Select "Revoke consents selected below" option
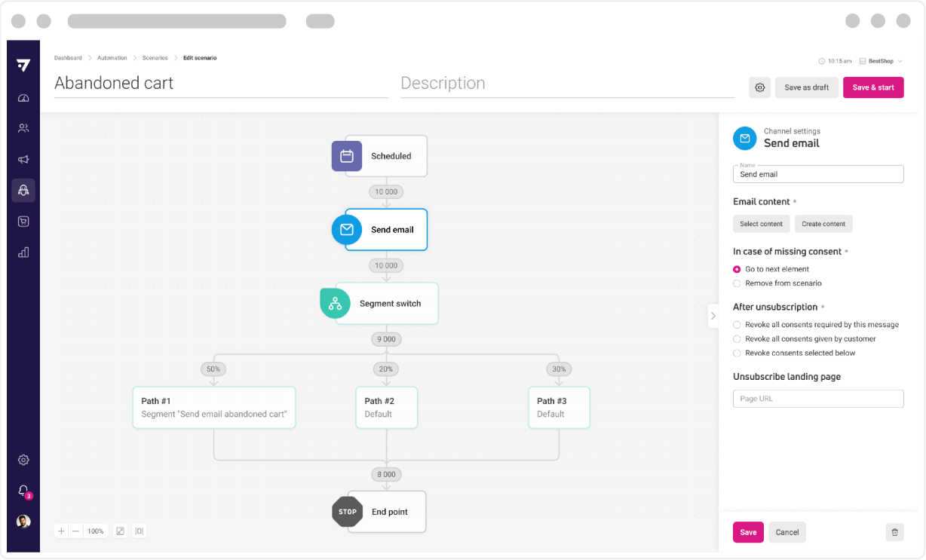926x560 pixels. 737,353
